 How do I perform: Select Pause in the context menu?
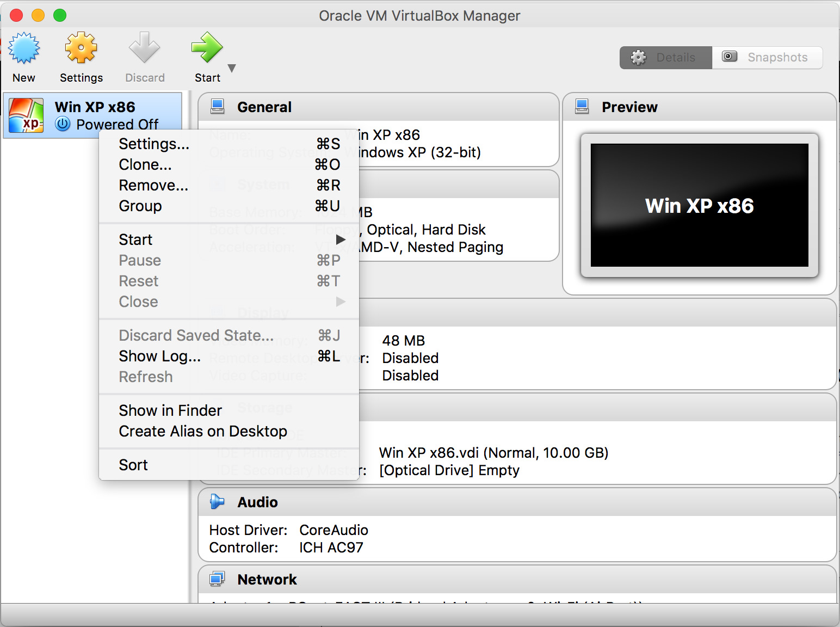coord(229,260)
